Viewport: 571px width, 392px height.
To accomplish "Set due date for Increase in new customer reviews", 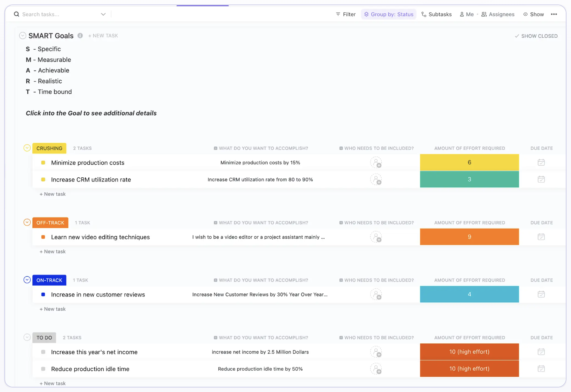I will click(x=541, y=294).
